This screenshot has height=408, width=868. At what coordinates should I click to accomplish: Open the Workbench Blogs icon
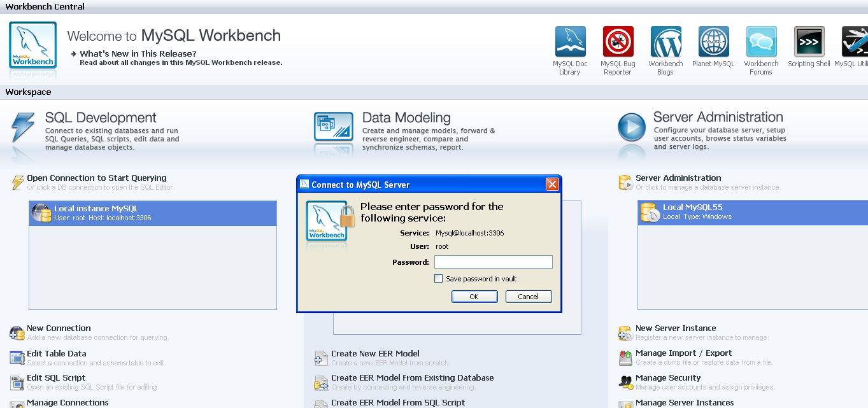(665, 42)
